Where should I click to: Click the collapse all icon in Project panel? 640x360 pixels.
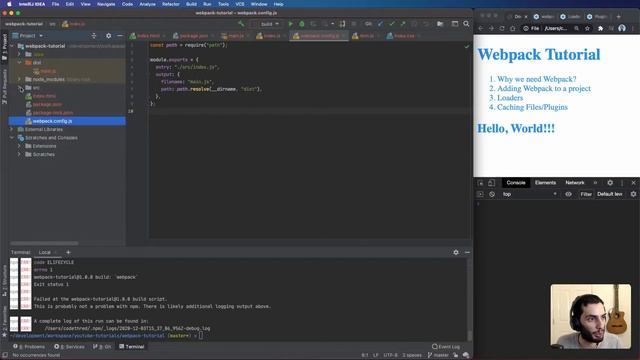click(94, 36)
